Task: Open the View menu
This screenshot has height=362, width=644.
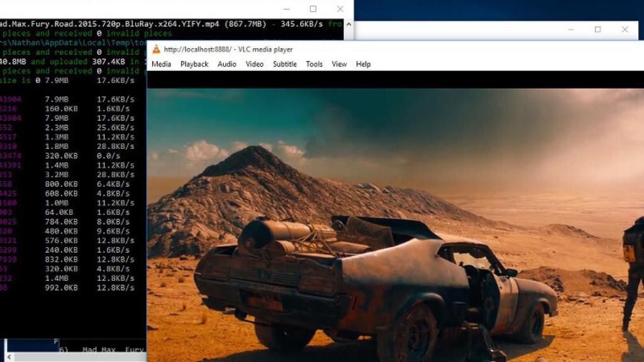Action: click(x=340, y=64)
